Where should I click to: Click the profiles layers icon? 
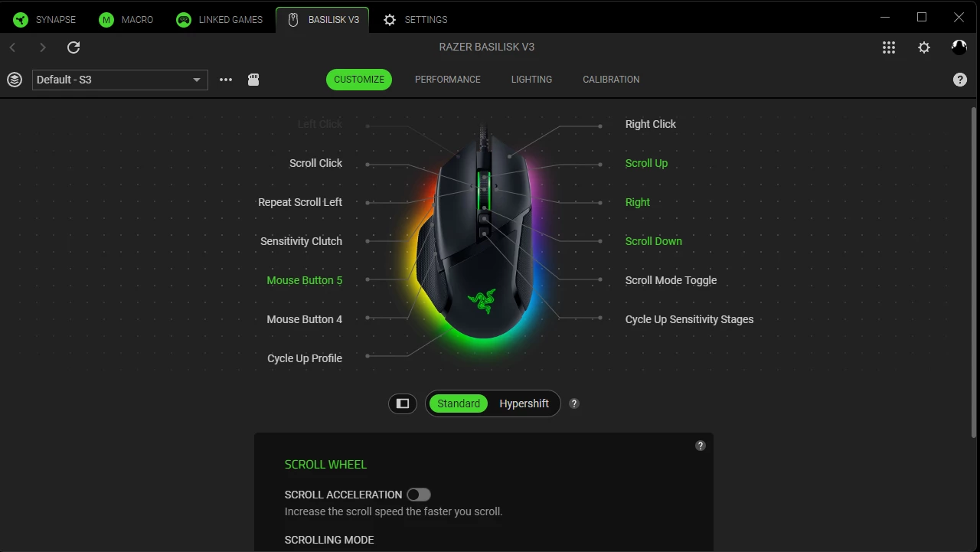pyautogui.click(x=15, y=80)
